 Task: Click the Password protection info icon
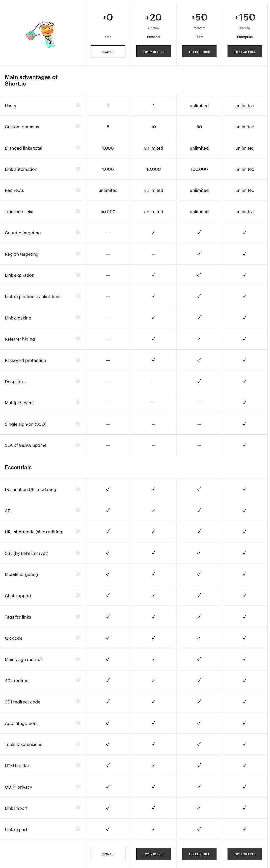tap(78, 360)
